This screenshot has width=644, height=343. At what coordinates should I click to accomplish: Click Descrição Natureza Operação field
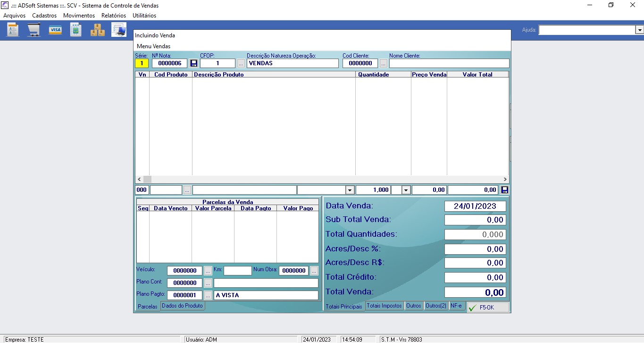293,63
